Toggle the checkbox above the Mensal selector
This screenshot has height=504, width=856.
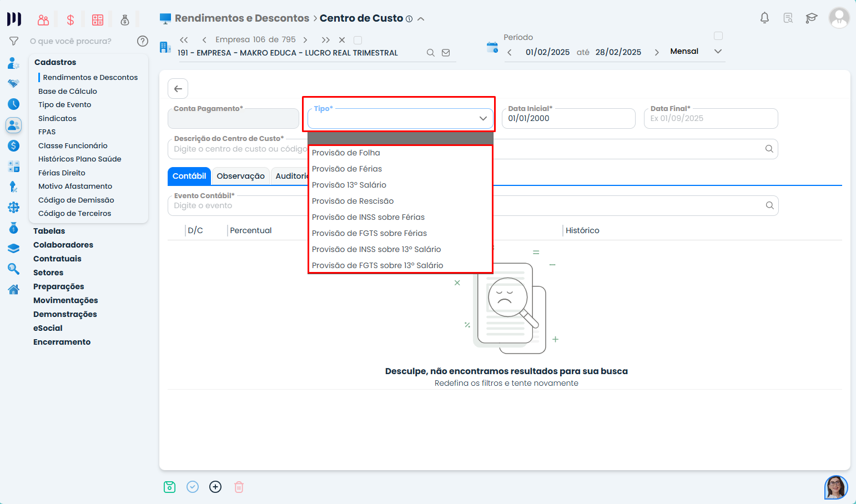click(x=718, y=36)
